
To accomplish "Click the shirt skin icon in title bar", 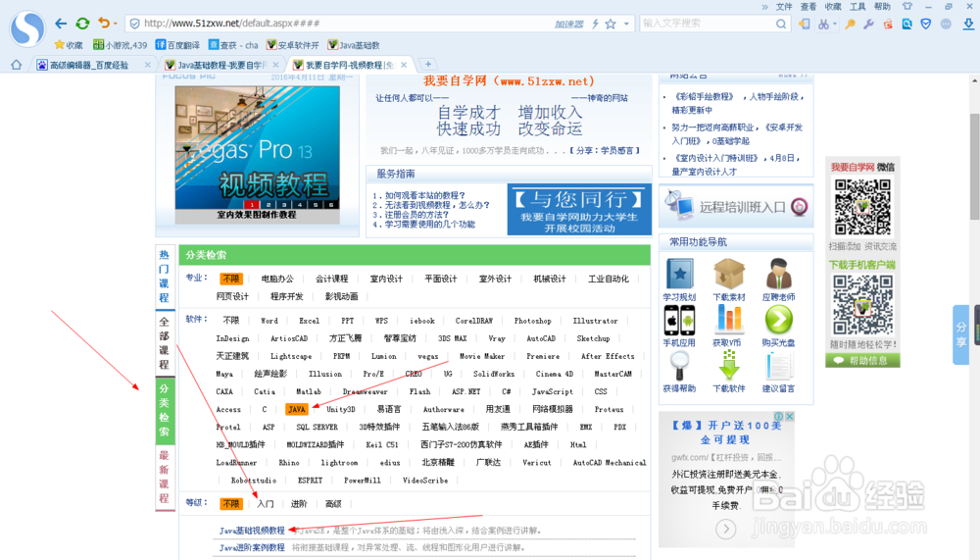I will (x=906, y=6).
